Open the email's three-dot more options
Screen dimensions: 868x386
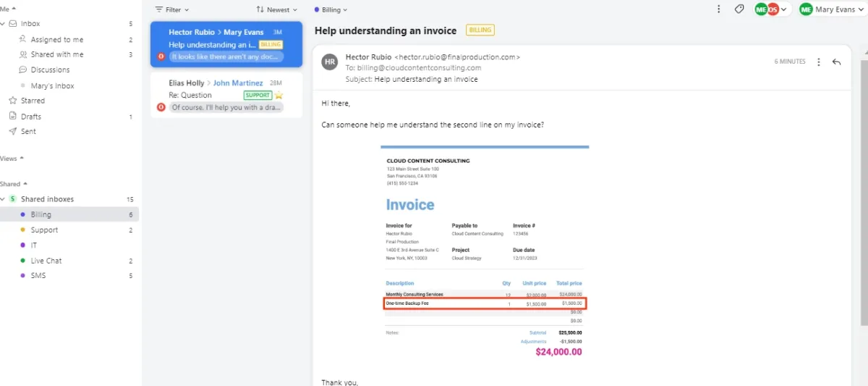coord(819,62)
